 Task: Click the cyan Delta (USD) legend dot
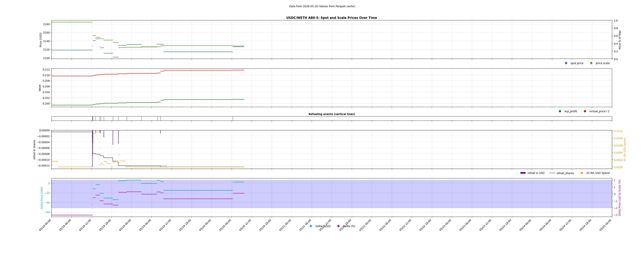coord(311,226)
